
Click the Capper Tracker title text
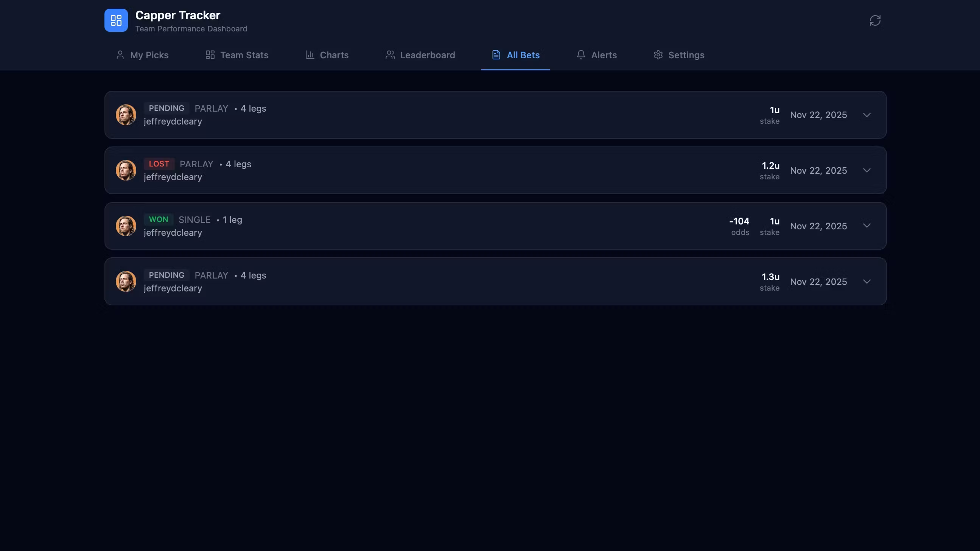[x=178, y=15]
